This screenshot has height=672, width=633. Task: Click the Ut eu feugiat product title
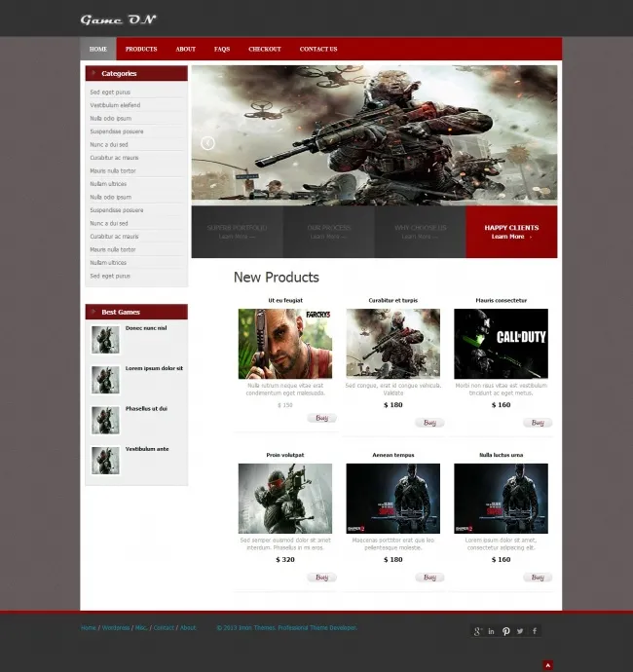tap(285, 300)
